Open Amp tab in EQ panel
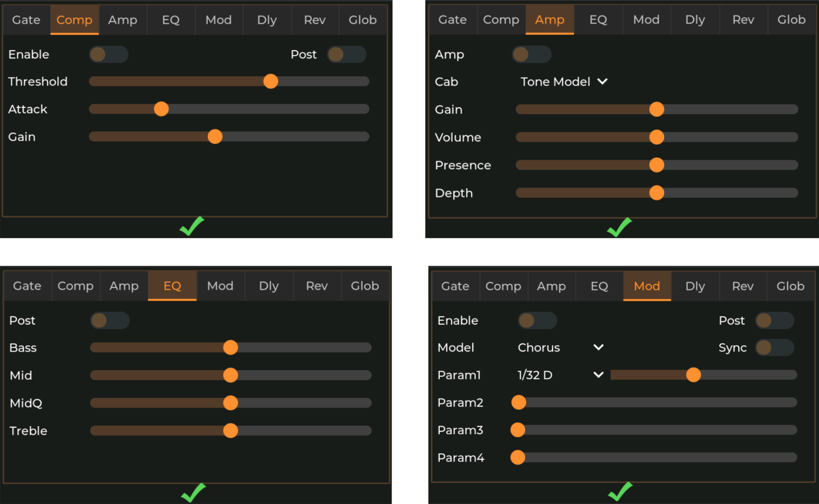Viewport: 819px width, 504px height. (x=124, y=286)
